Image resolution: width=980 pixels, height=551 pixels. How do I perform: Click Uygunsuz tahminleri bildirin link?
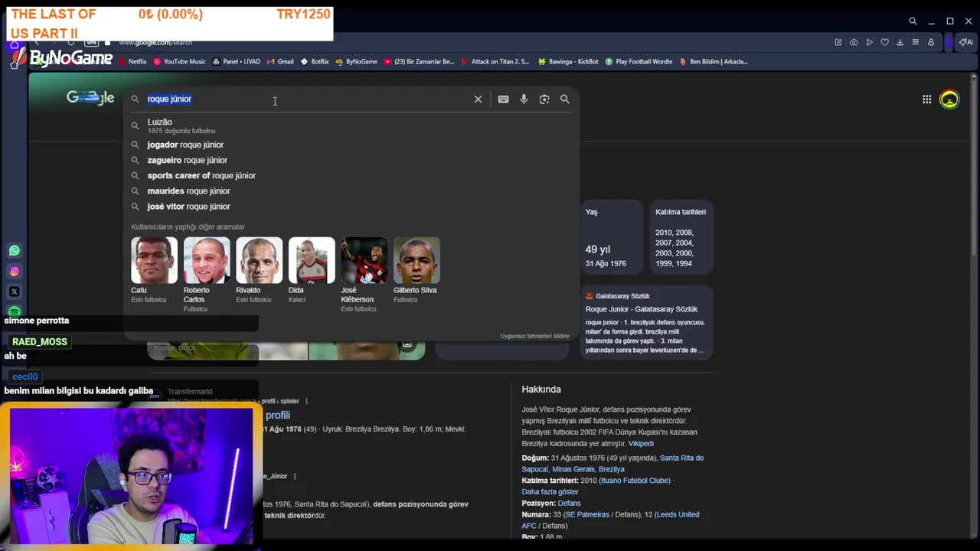tap(534, 336)
